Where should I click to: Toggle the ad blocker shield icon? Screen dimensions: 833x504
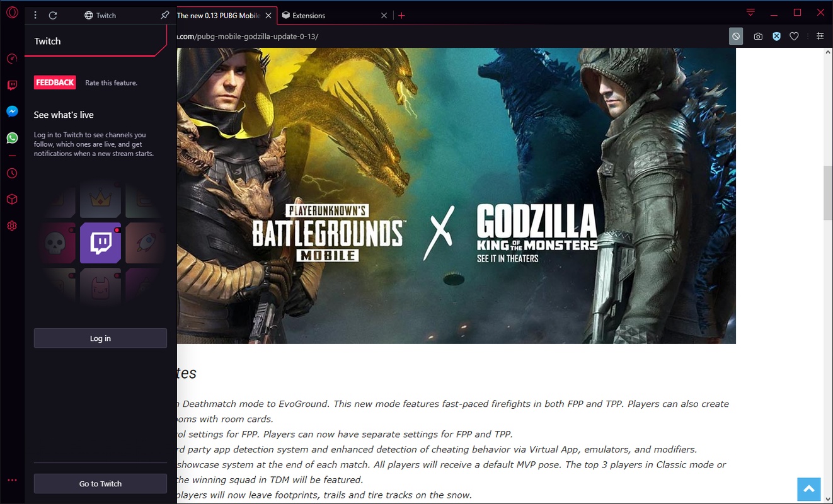click(776, 37)
